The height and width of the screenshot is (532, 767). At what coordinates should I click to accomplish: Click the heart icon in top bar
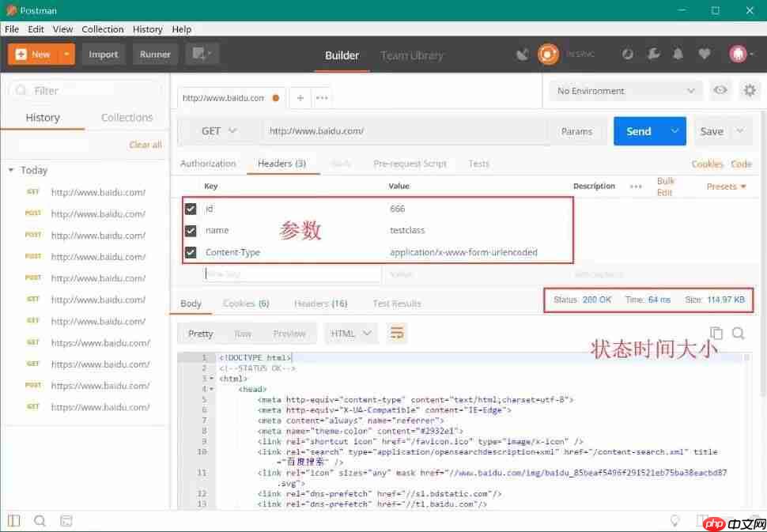(704, 55)
